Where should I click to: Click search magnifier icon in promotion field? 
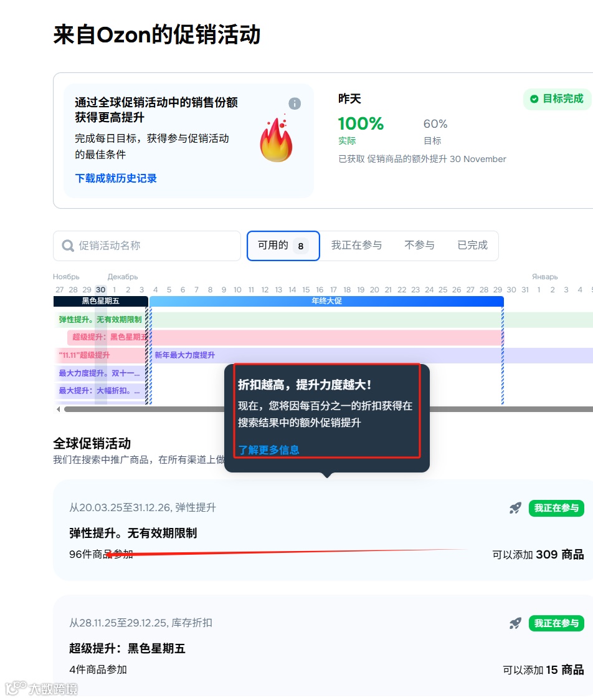point(68,246)
